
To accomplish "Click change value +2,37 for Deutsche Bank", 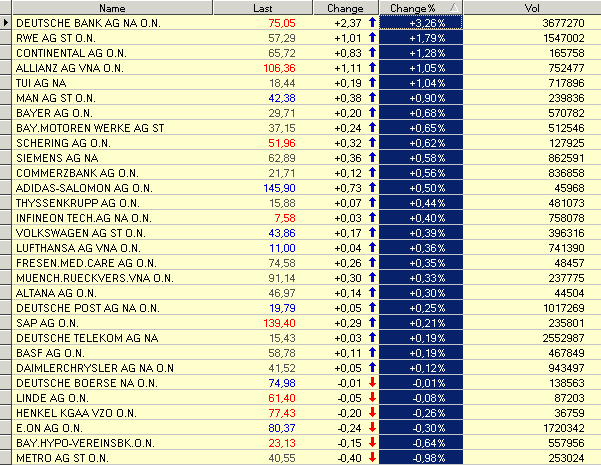I will pyautogui.click(x=348, y=23).
